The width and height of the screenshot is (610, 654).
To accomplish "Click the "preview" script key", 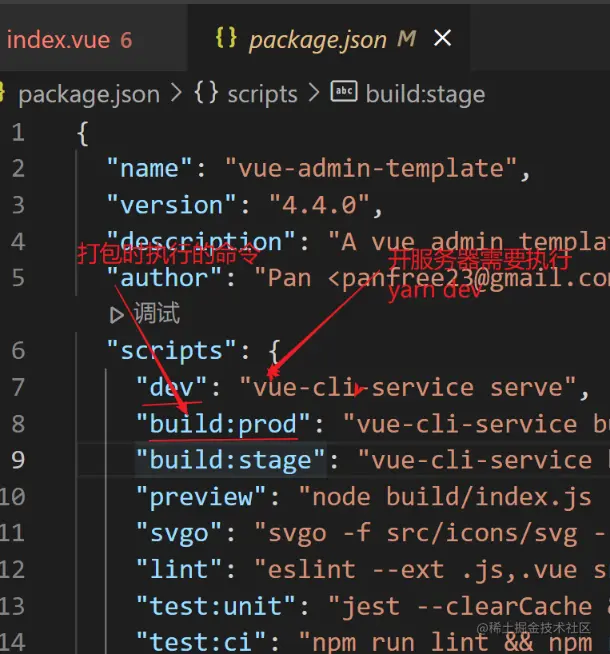I will [201, 496].
